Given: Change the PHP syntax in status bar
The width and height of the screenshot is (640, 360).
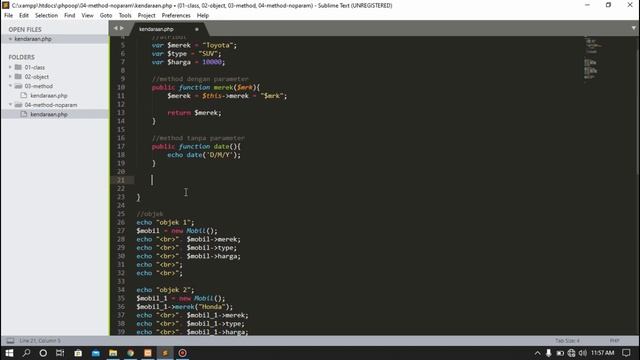Looking at the screenshot, I should click(x=614, y=340).
